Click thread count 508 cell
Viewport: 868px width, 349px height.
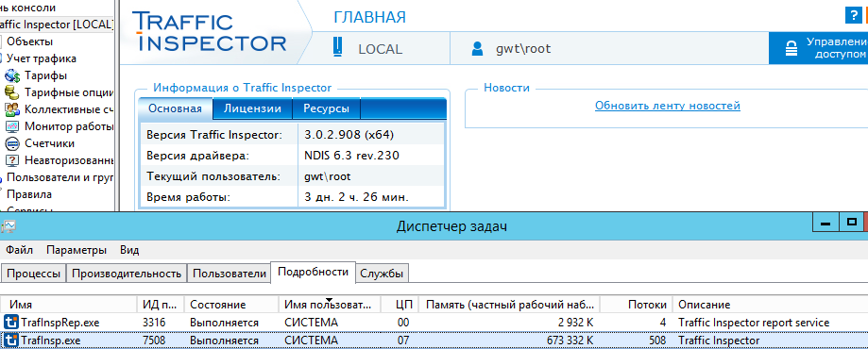click(656, 341)
